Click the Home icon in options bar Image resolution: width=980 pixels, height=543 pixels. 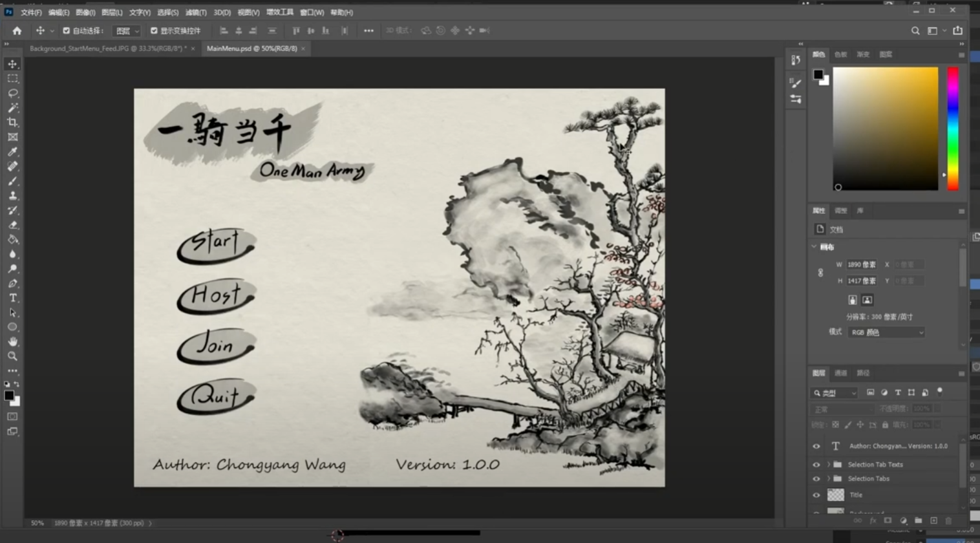tap(17, 30)
